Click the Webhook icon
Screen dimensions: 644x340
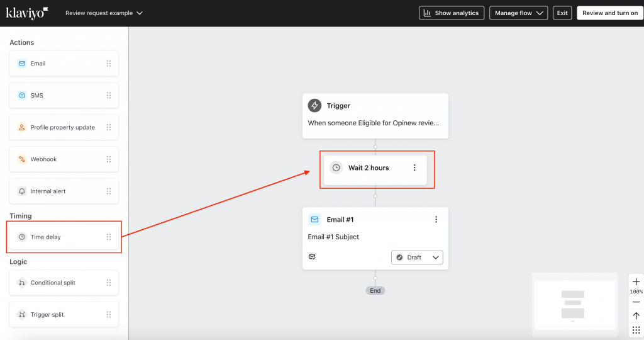point(22,159)
